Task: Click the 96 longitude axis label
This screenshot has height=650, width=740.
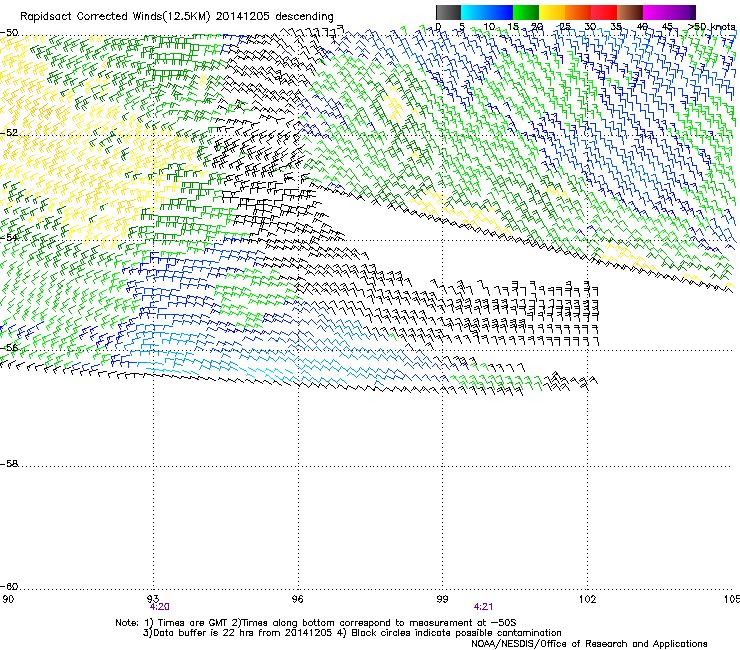Action: pyautogui.click(x=297, y=599)
